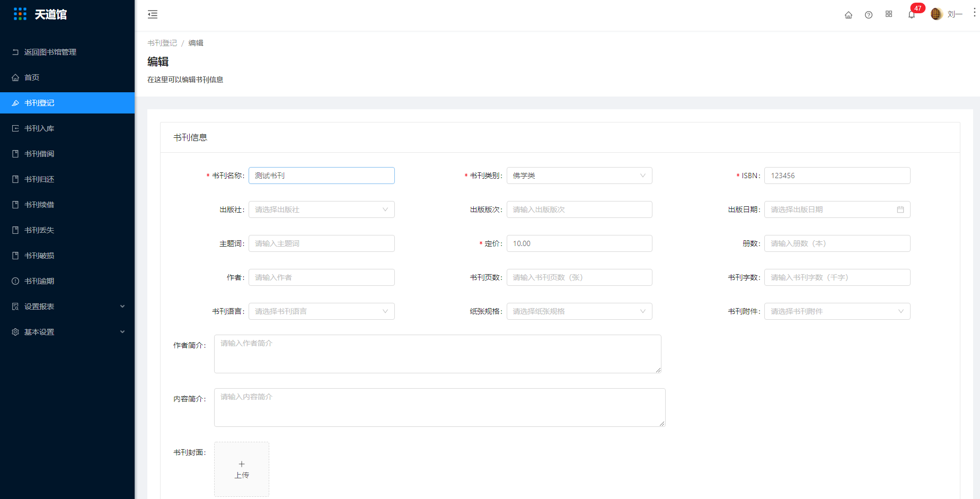
Task: Open the apps grid icon in header
Action: pos(889,14)
